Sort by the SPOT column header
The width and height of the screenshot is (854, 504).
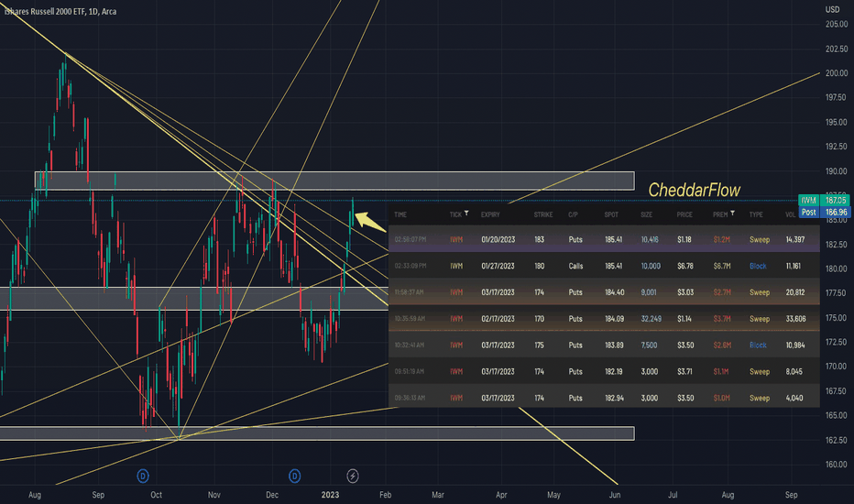point(611,214)
